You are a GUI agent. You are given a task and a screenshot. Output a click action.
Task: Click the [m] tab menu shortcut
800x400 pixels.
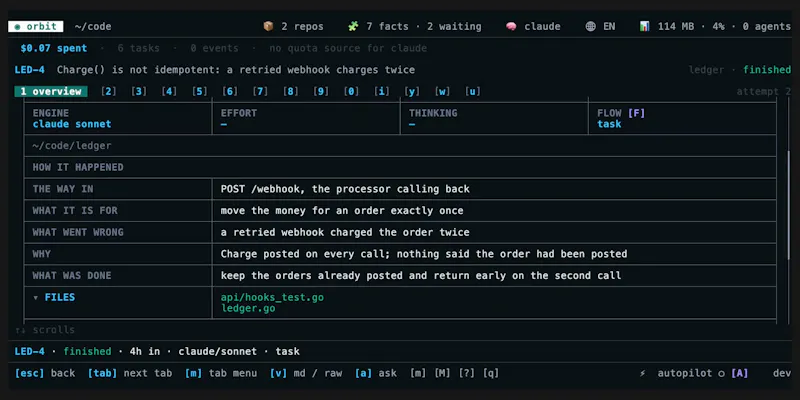[221, 373]
